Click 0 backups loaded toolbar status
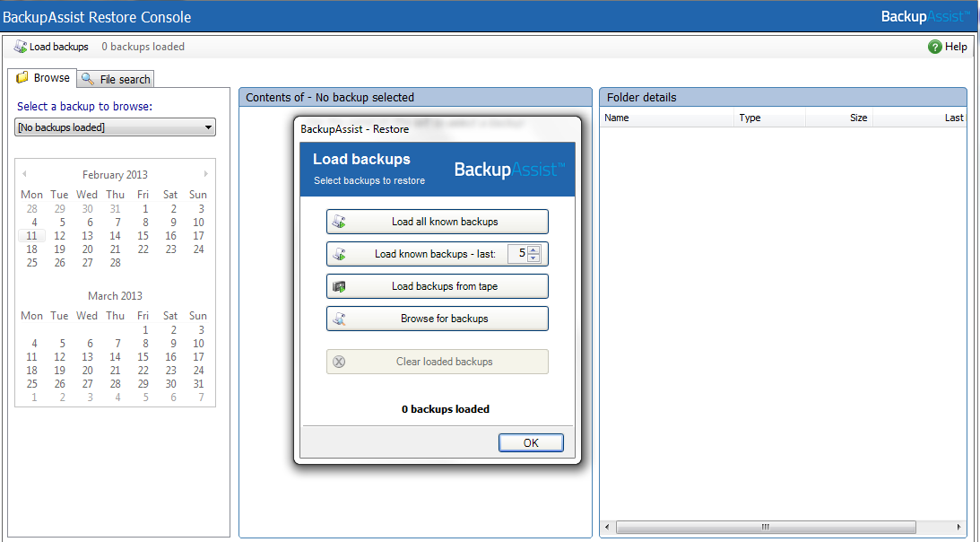980x542 pixels. (x=143, y=47)
